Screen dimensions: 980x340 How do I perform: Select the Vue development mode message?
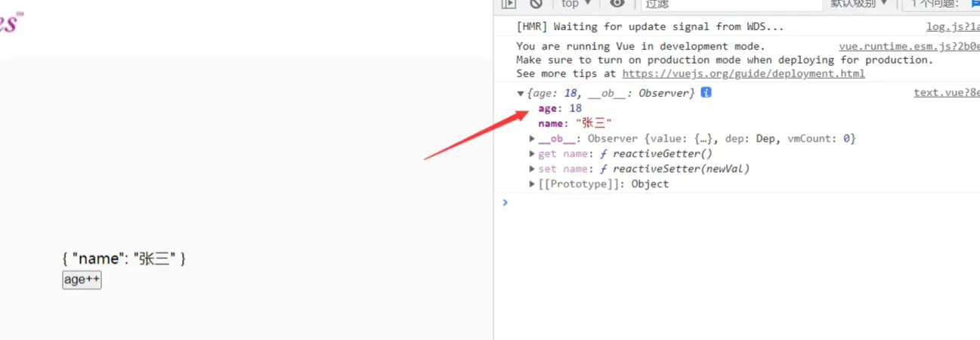[x=725, y=60]
